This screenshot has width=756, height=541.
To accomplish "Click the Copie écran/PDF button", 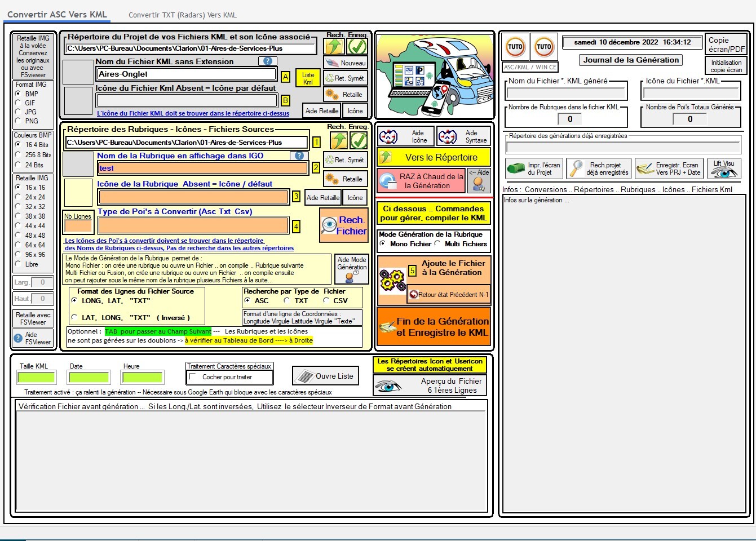I will [x=727, y=45].
